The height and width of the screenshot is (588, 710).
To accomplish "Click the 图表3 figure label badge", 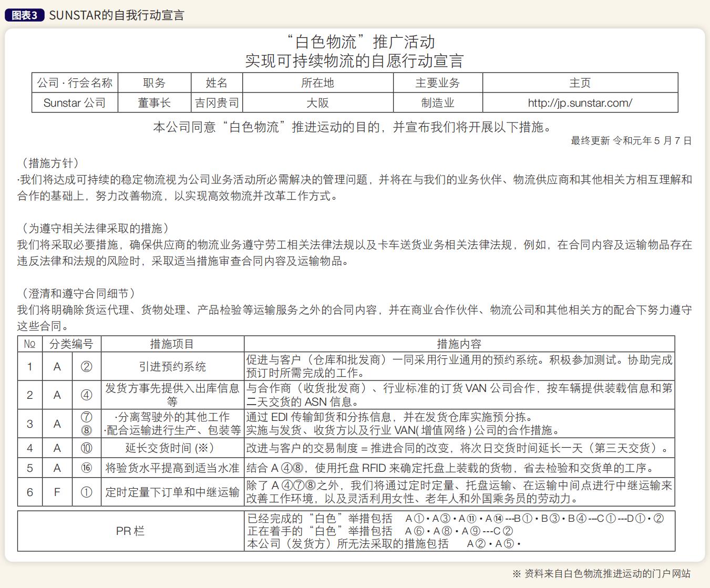I will tap(24, 15).
